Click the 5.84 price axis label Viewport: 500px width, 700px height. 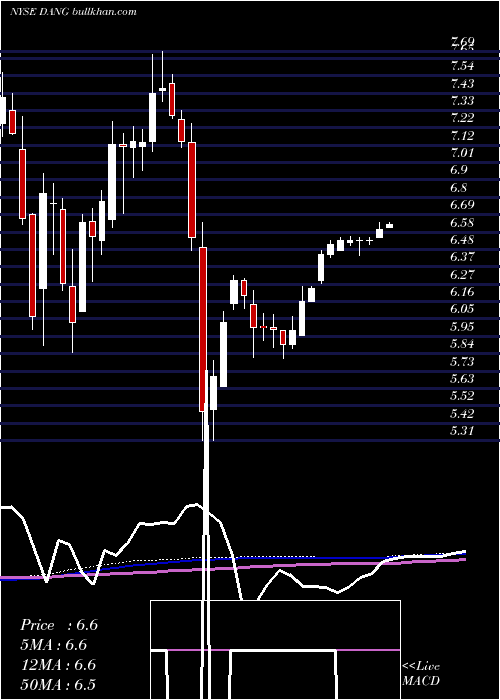tap(462, 344)
